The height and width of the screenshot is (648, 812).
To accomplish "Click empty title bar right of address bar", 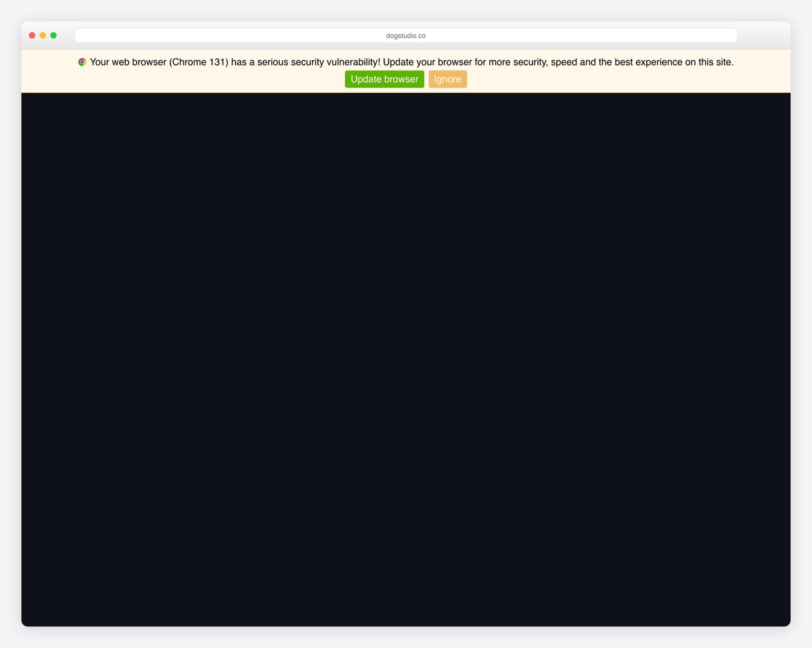I will coord(763,35).
